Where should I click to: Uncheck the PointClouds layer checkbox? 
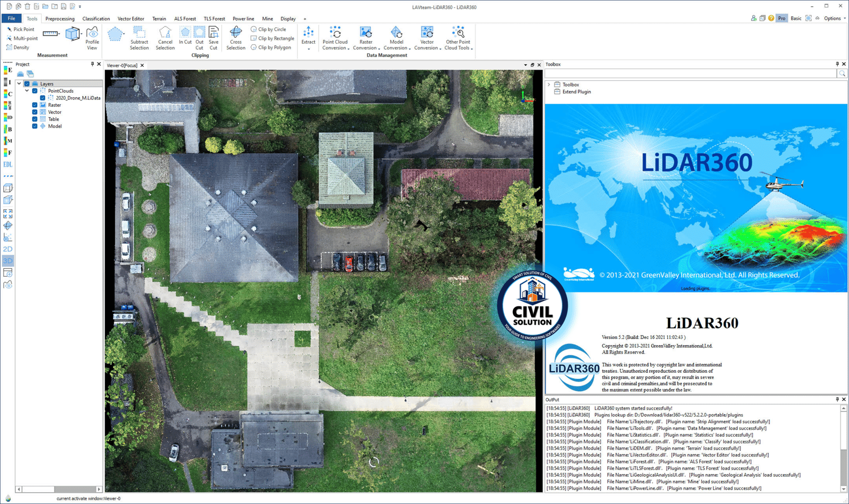(35, 91)
